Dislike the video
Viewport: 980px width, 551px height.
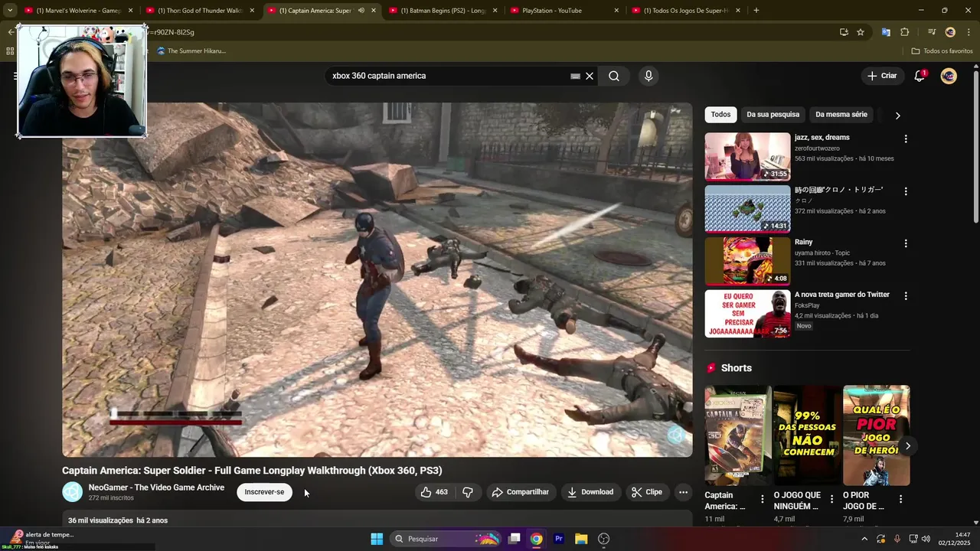468,492
